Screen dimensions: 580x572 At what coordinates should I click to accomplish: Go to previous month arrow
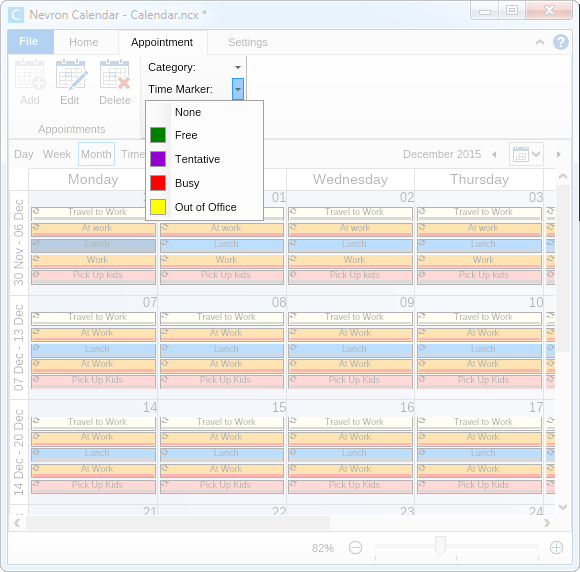click(x=494, y=154)
